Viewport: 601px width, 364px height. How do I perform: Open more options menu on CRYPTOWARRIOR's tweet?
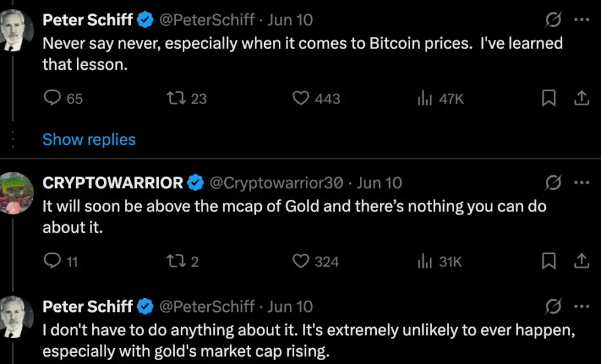[x=581, y=183]
